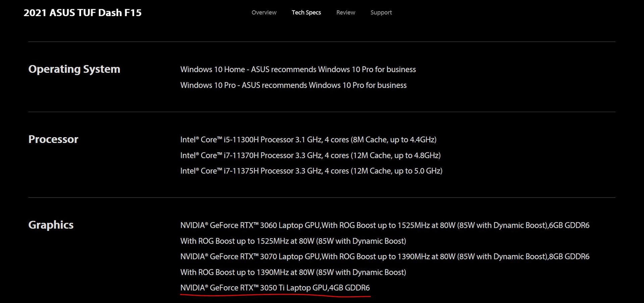The image size is (644, 303).
Task: Click the Processor section heading
Action: point(53,139)
